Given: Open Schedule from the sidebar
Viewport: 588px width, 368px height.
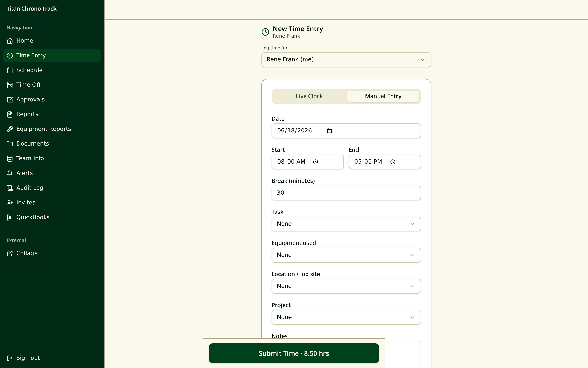Looking at the screenshot, I should (52, 70).
